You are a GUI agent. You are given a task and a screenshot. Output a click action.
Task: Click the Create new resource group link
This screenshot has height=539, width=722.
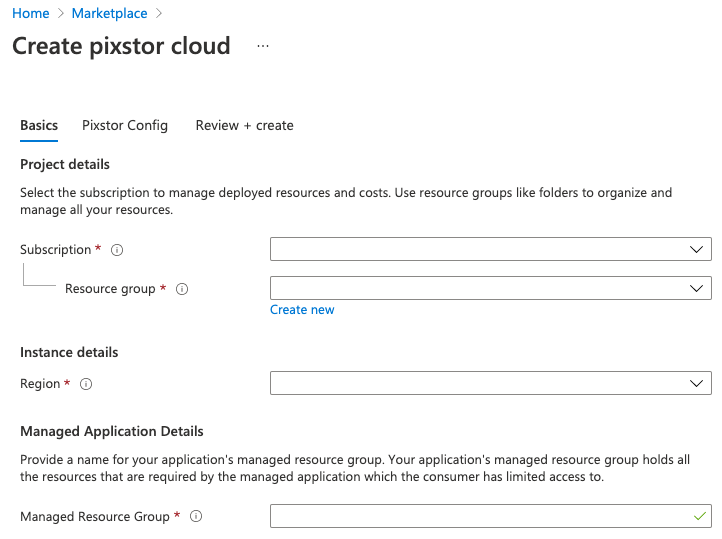pos(302,310)
